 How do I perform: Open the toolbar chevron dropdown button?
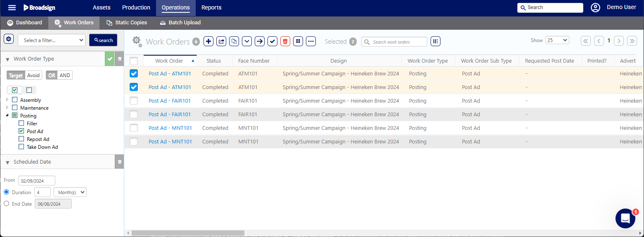[247, 41]
